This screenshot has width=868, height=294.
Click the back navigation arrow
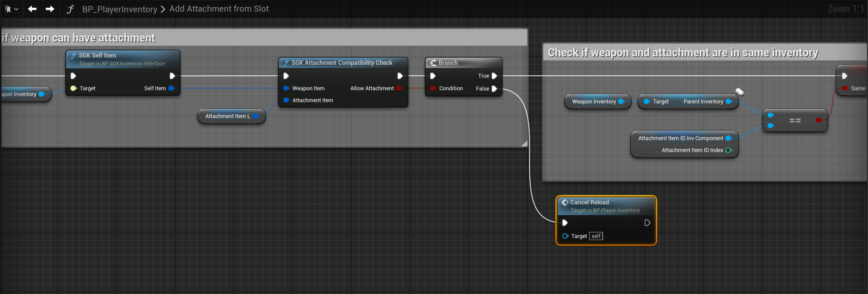[32, 9]
